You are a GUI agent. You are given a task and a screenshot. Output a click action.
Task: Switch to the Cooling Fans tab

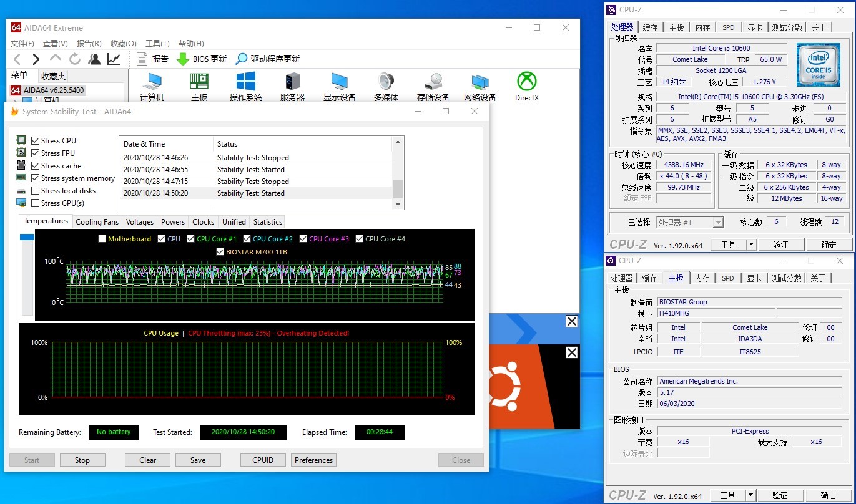97,222
